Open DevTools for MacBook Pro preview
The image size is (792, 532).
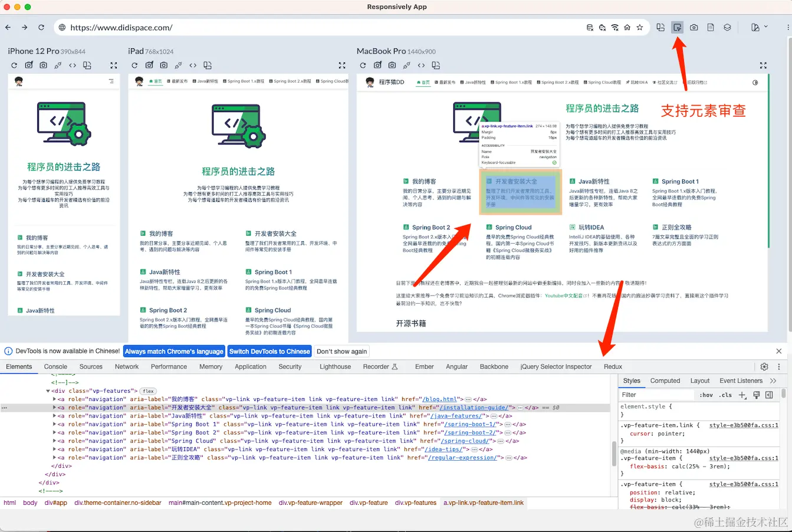pyautogui.click(x=421, y=65)
